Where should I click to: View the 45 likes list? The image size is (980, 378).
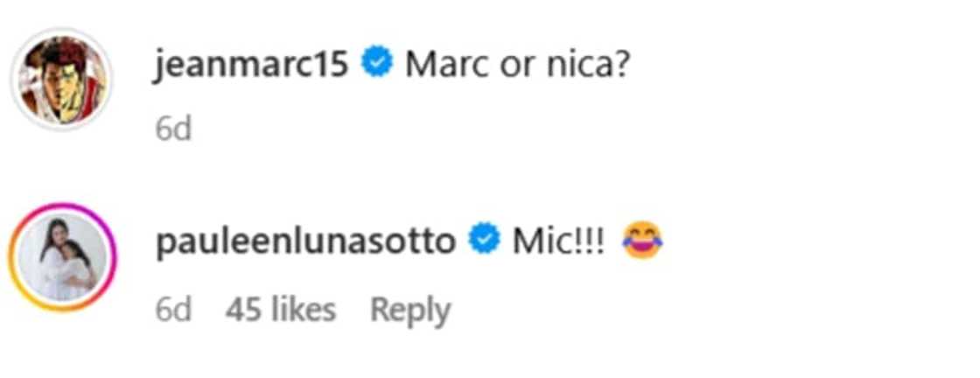[x=280, y=309]
